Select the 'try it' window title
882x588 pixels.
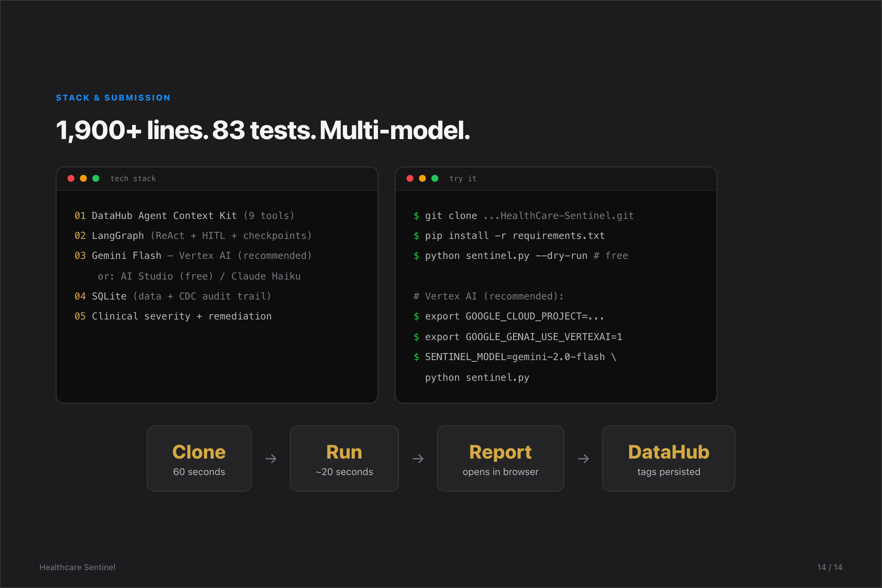pos(463,178)
